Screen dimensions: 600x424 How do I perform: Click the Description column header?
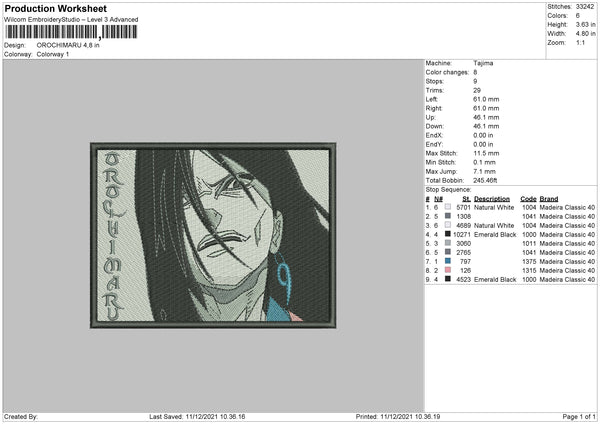(492, 199)
